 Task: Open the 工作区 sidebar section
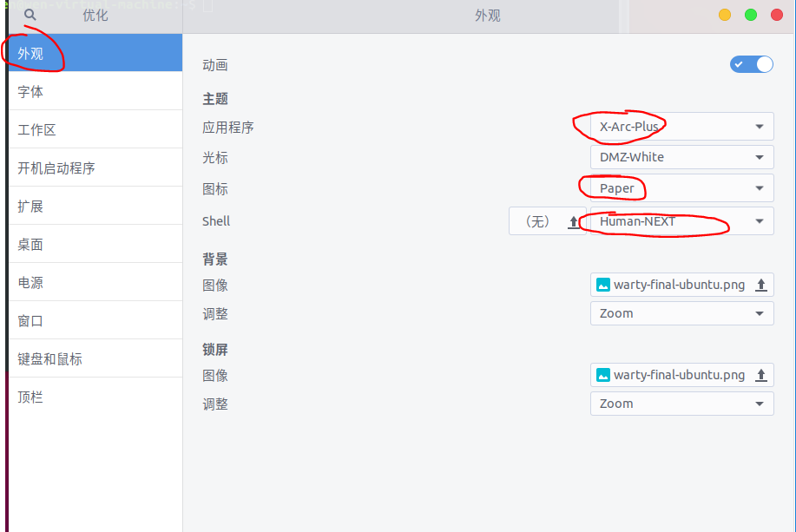(x=95, y=129)
